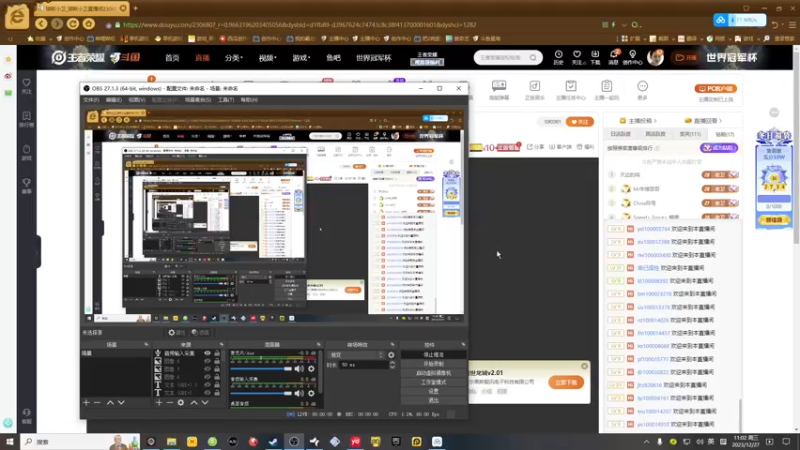Show hidden system tray icons chevron
800x450 pixels.
[x=646, y=442]
